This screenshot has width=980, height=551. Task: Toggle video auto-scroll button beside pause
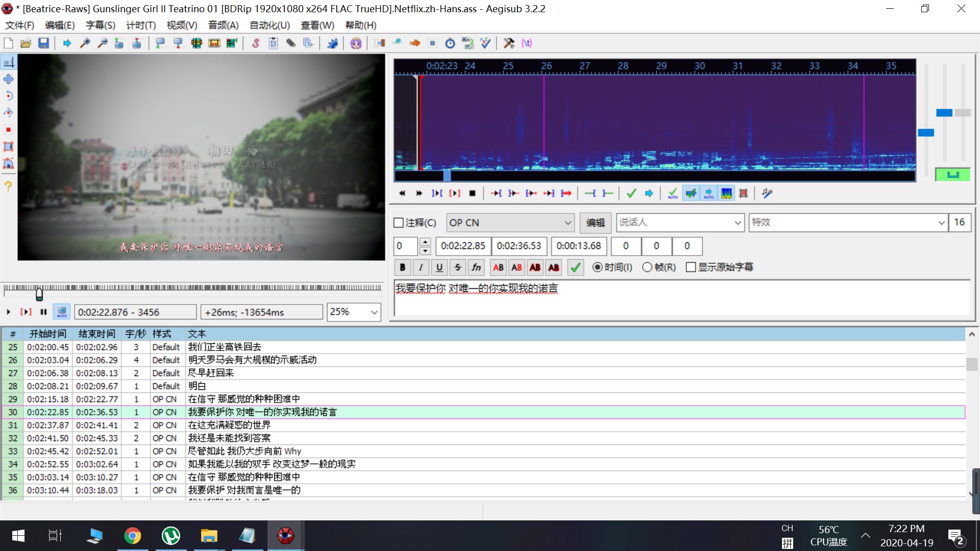coord(62,312)
